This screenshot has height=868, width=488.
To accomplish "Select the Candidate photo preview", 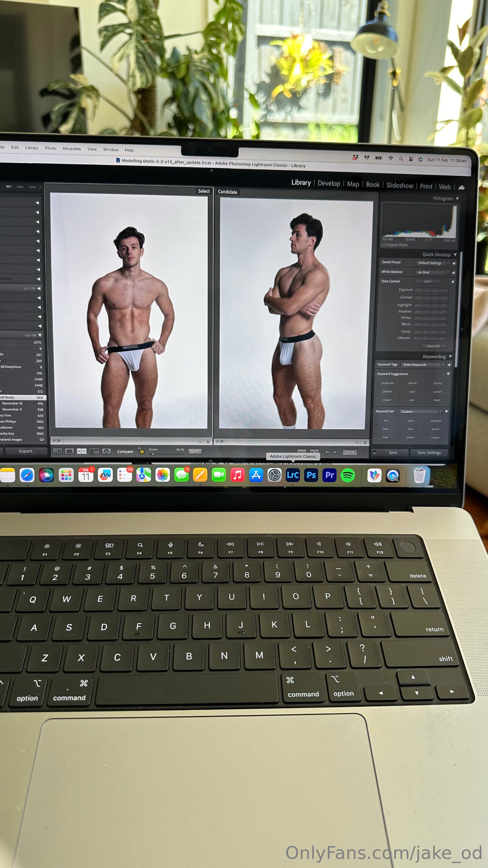I will tap(295, 314).
